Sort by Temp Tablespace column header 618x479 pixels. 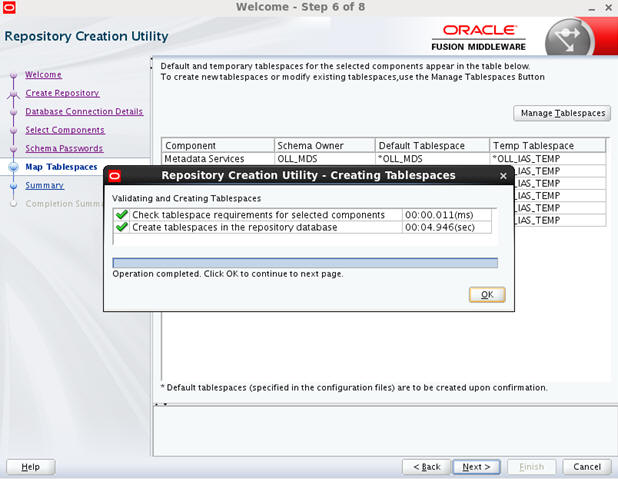tap(548, 145)
